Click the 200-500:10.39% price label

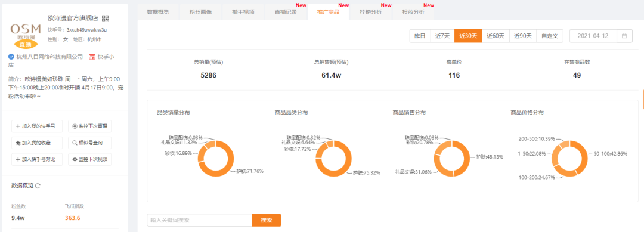coord(537,139)
